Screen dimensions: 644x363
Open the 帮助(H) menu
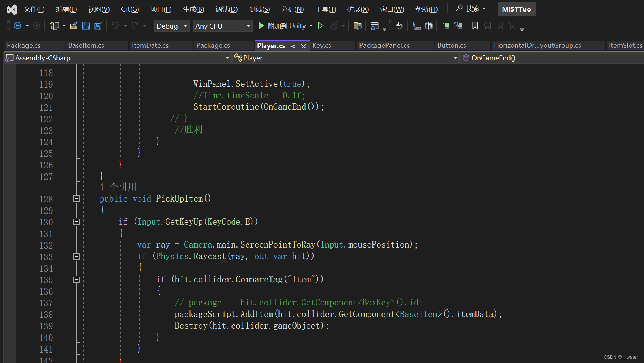(x=426, y=9)
